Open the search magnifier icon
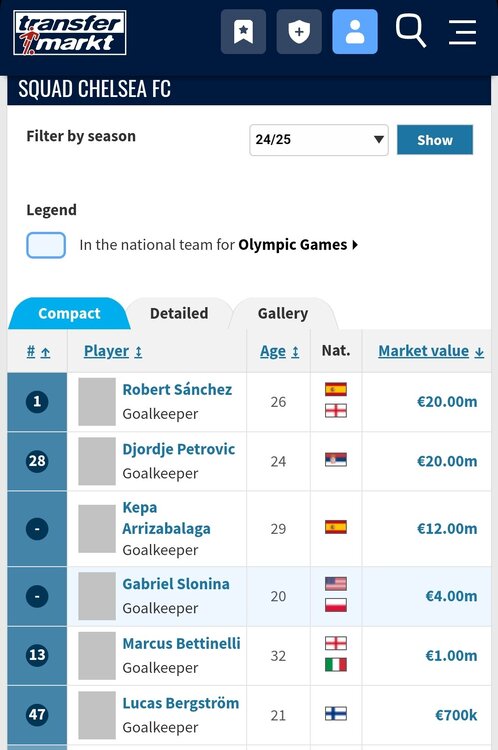 click(x=410, y=31)
